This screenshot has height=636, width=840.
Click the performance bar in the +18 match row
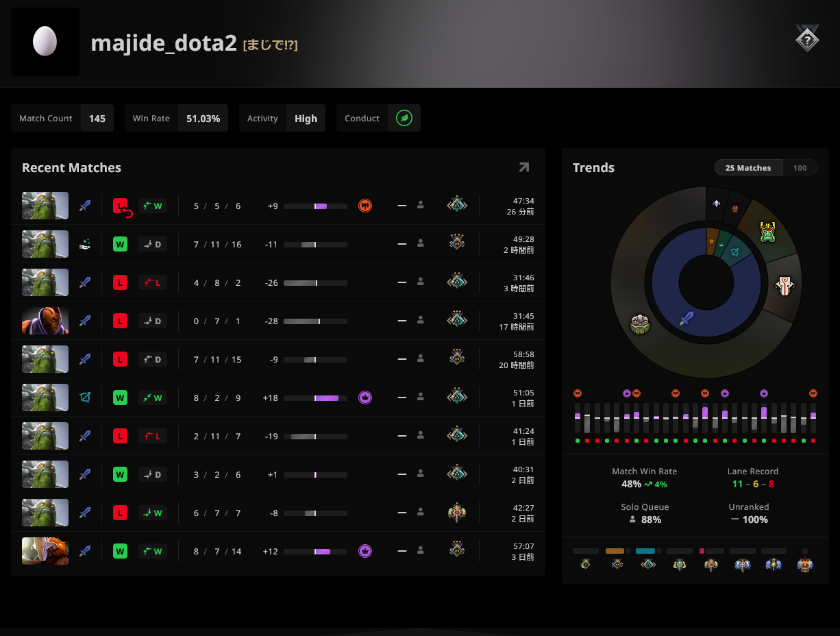315,397
